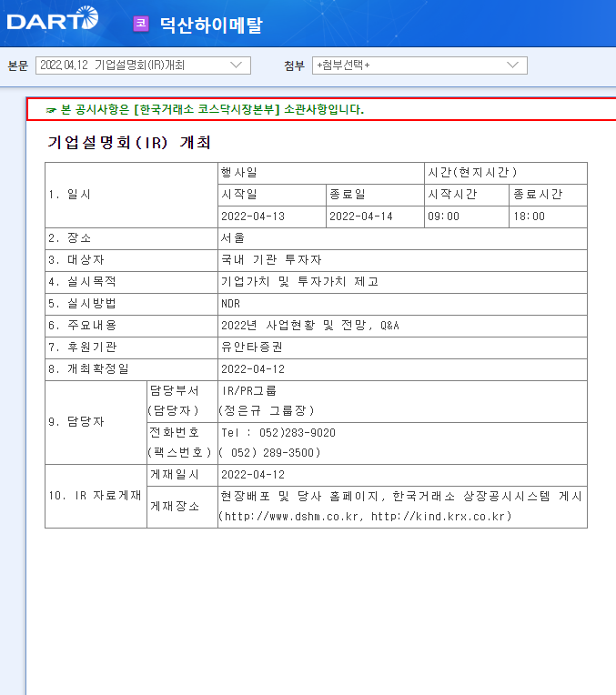Click the phone number 052)283-9020
Viewport: 616px width, 695px height.
pyautogui.click(x=298, y=433)
